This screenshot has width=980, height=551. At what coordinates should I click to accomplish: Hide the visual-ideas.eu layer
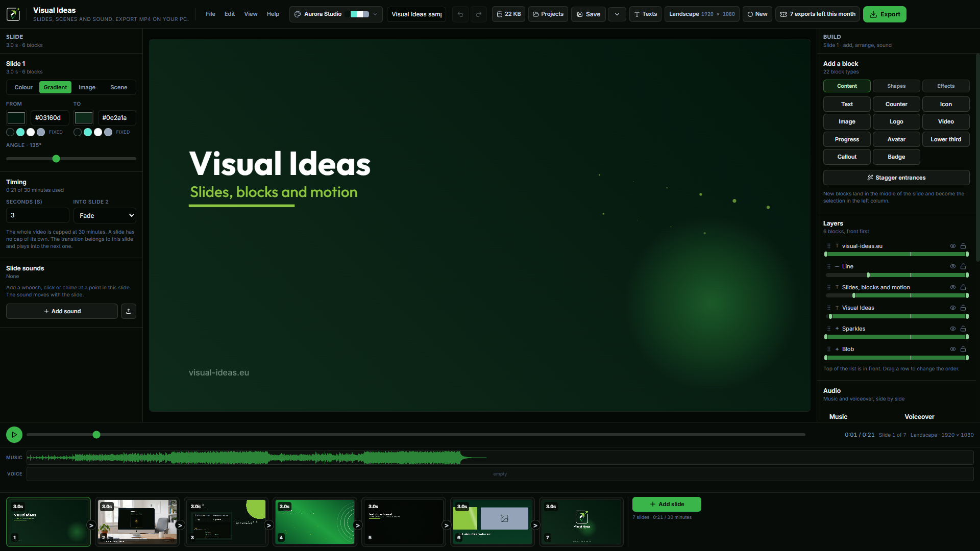[x=952, y=246]
